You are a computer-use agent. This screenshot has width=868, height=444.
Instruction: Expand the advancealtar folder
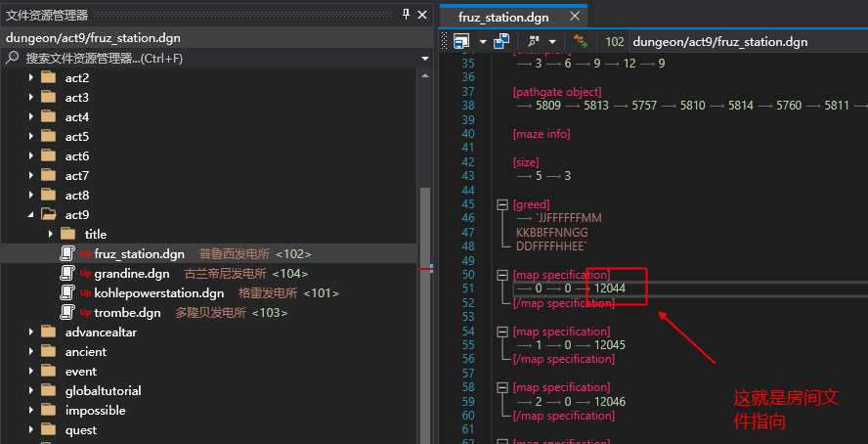[30, 333]
